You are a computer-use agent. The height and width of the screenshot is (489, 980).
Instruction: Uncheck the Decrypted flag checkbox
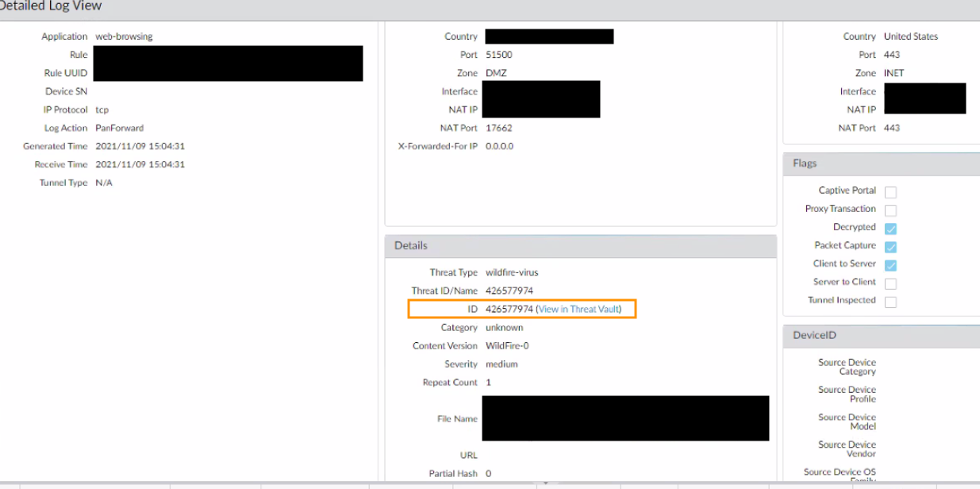[890, 229]
